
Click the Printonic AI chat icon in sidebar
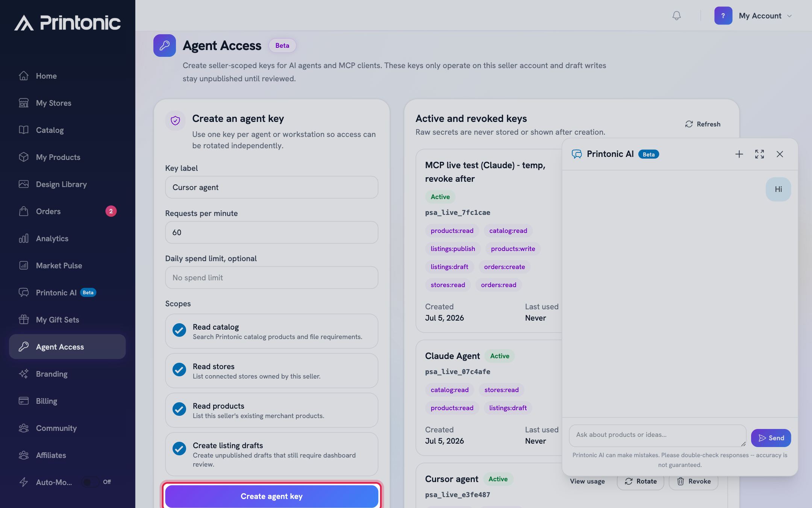point(24,292)
